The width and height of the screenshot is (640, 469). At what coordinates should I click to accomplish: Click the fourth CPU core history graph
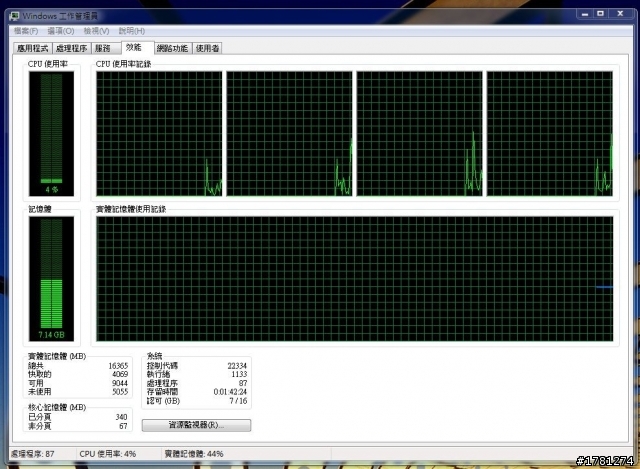(550, 134)
